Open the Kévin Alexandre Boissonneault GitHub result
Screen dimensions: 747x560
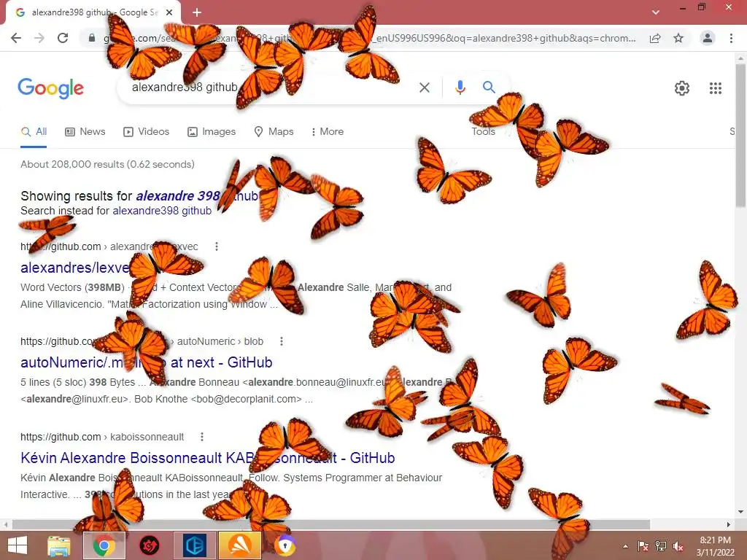pos(208,458)
